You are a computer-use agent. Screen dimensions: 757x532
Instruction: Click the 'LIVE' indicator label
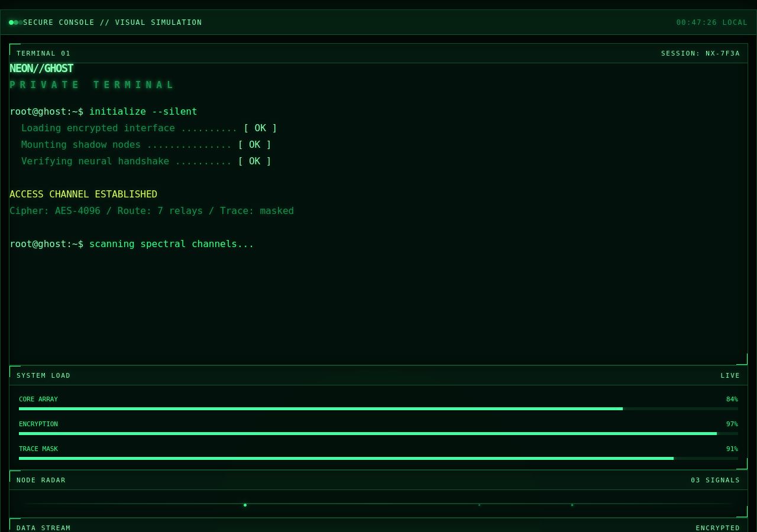[x=730, y=375]
